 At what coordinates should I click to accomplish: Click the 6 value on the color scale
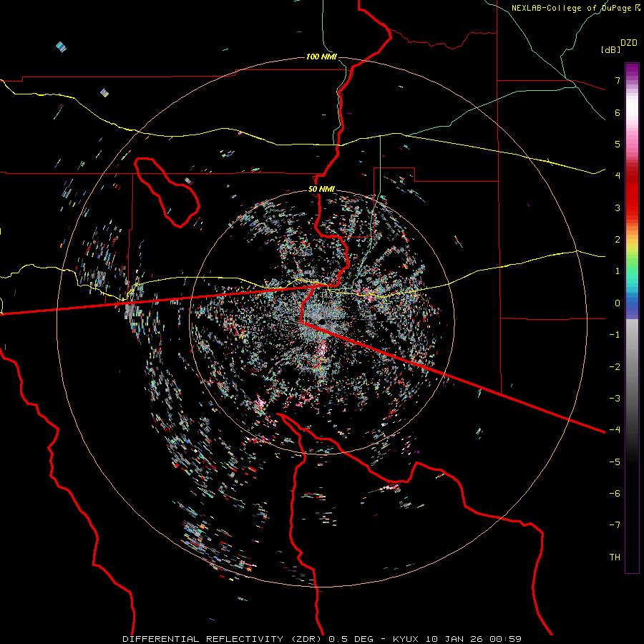tap(618, 112)
